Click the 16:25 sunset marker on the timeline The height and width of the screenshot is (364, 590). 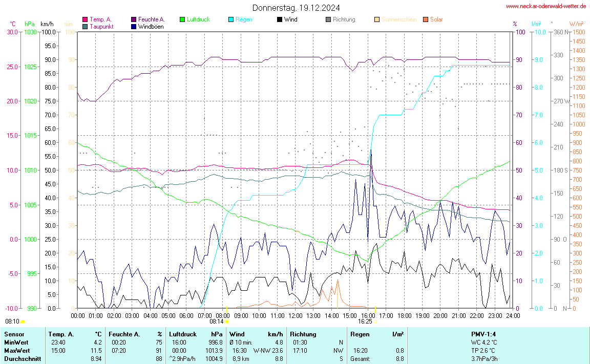(x=375, y=322)
